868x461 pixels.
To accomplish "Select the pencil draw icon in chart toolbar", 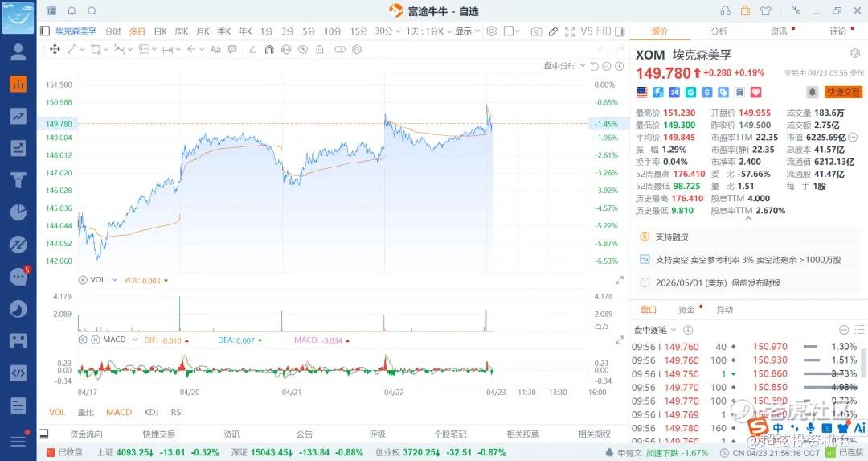I will [553, 31].
